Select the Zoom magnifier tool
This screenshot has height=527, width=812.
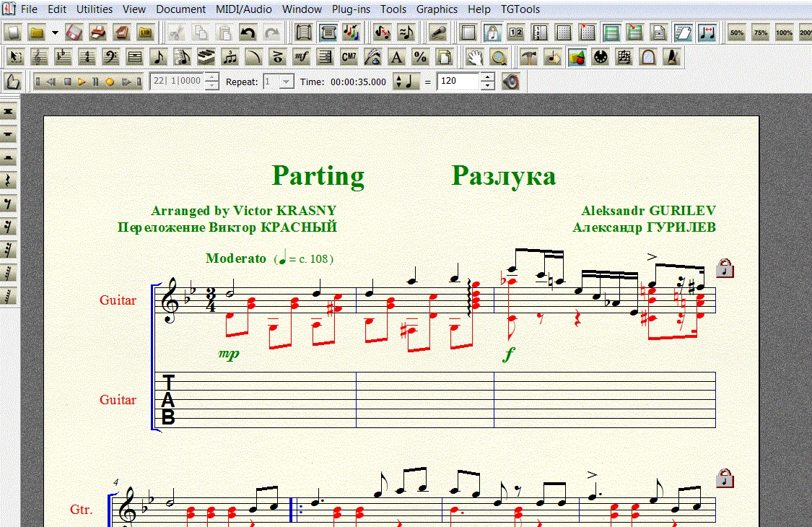[x=499, y=57]
